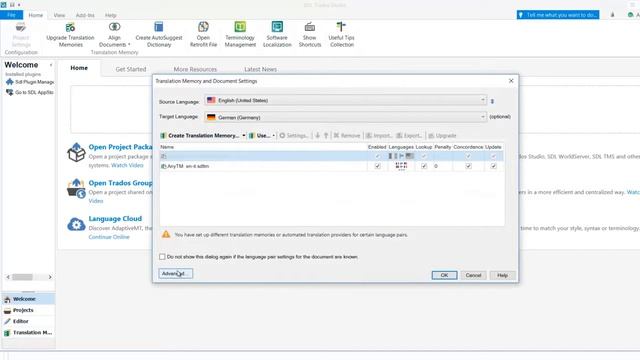This screenshot has width=640, height=360.
Task: Click the dialog Help button
Action: pyautogui.click(x=502, y=275)
